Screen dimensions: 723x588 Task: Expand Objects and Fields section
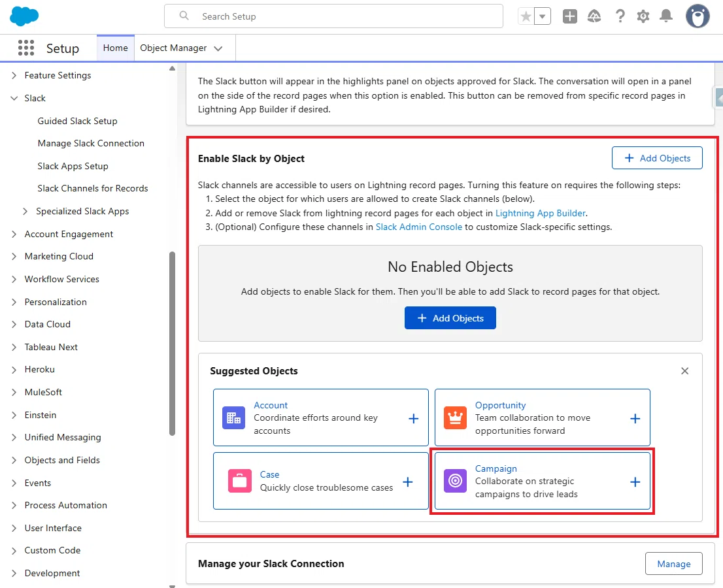click(14, 460)
